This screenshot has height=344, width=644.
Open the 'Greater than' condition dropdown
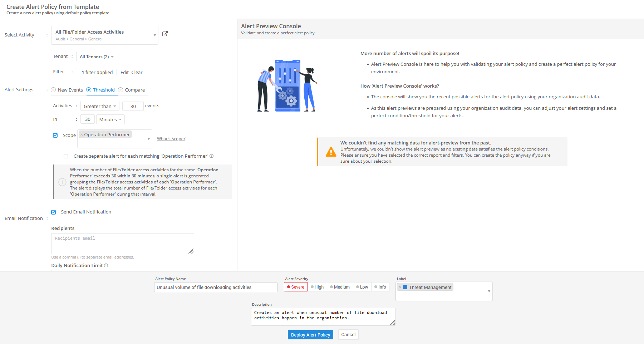point(100,106)
